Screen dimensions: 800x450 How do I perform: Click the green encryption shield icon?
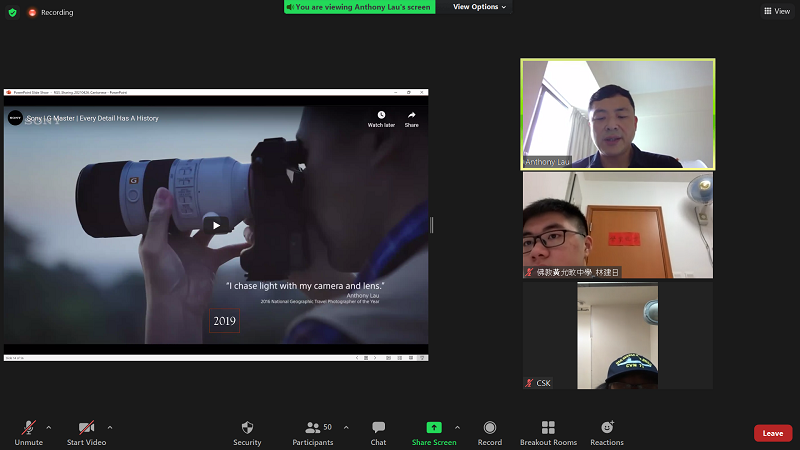coord(12,12)
